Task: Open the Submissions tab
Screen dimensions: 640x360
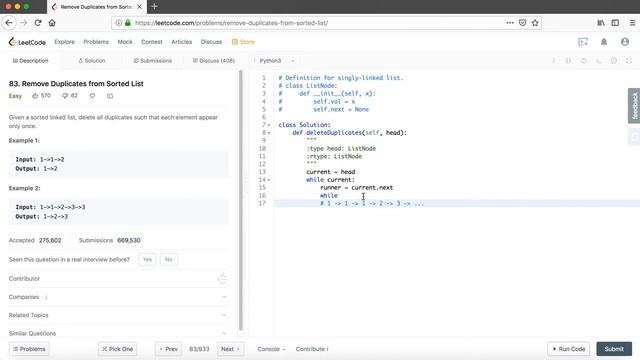Action: tap(153, 61)
